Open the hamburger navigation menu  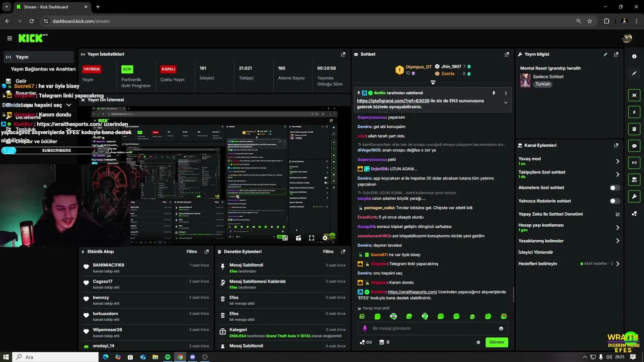tap(10, 38)
